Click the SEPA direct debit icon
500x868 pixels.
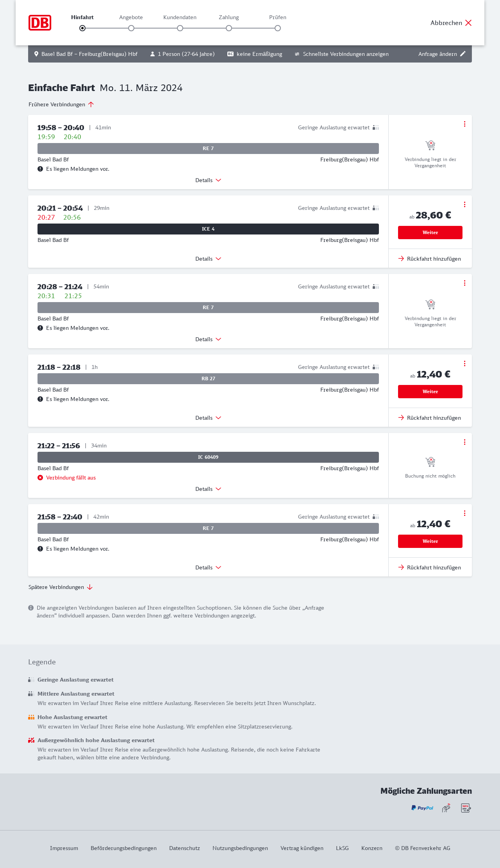[466, 808]
